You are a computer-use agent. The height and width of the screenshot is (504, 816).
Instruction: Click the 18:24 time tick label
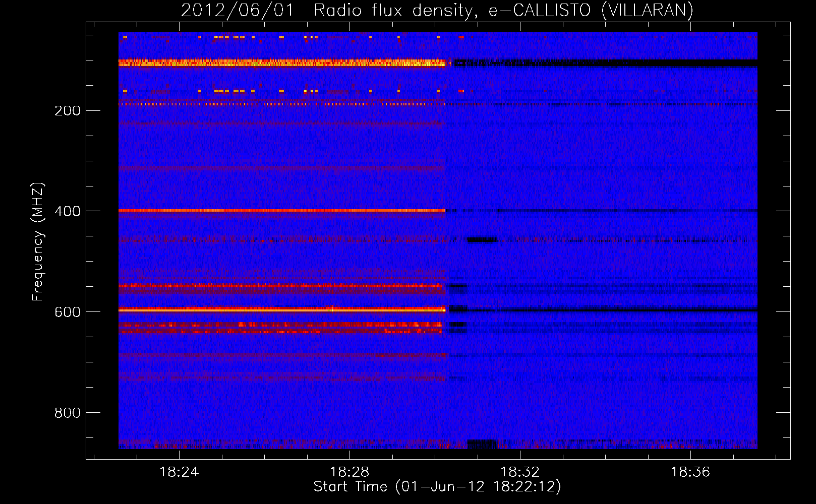pyautogui.click(x=179, y=472)
